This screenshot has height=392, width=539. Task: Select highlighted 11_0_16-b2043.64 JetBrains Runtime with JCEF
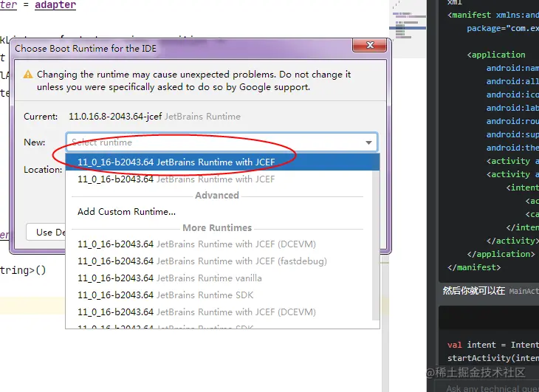click(x=222, y=162)
